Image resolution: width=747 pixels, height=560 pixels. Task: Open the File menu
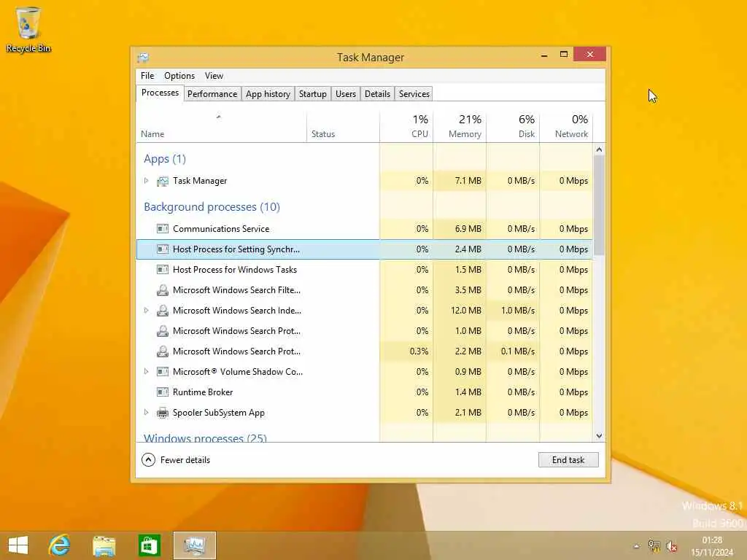tap(147, 76)
